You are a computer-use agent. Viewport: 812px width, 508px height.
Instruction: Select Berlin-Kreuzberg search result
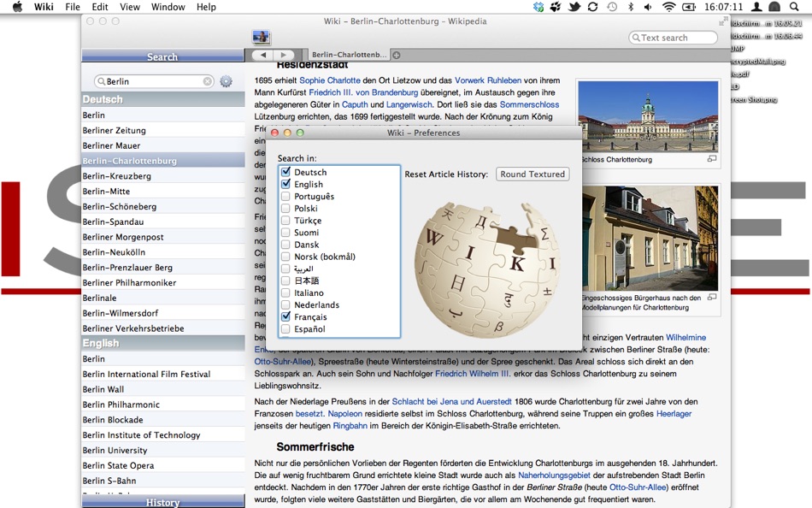coord(163,176)
